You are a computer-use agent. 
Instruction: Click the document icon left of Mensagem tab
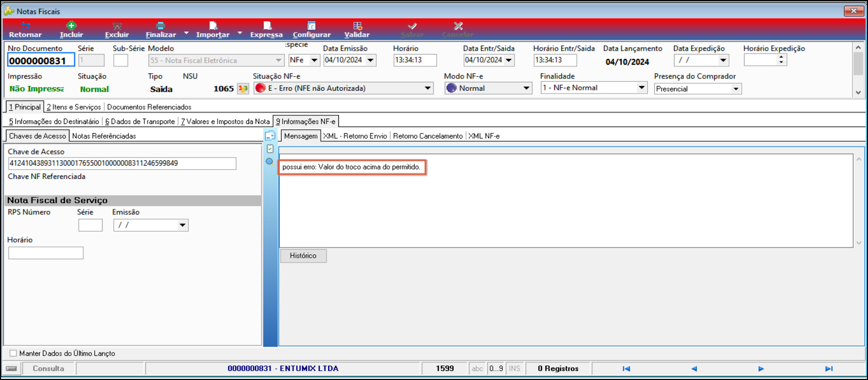click(x=270, y=136)
